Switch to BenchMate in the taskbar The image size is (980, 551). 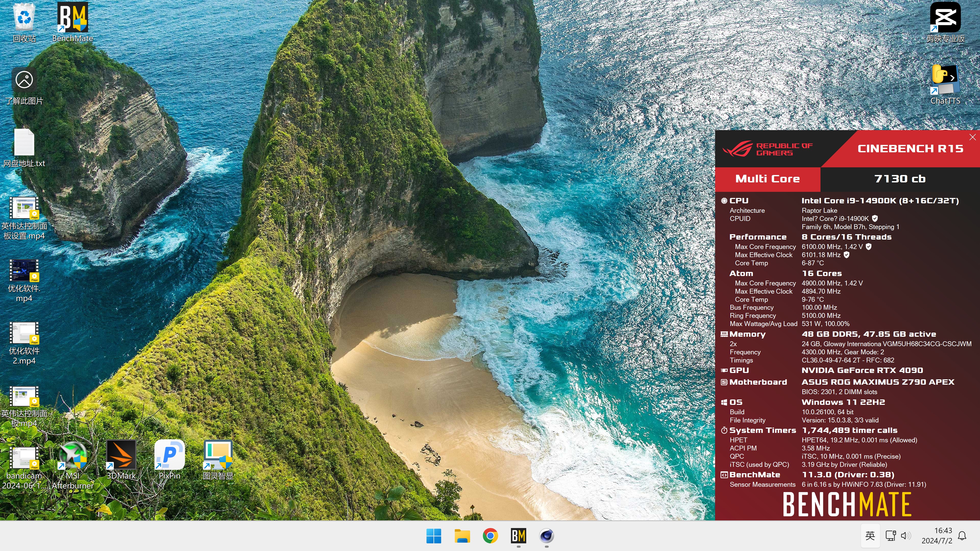pos(518,536)
